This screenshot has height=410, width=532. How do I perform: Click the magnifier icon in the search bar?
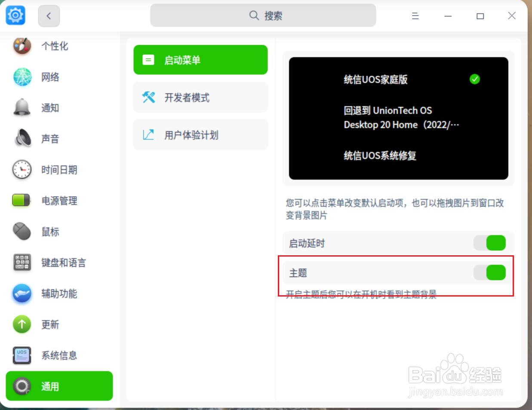point(254,15)
